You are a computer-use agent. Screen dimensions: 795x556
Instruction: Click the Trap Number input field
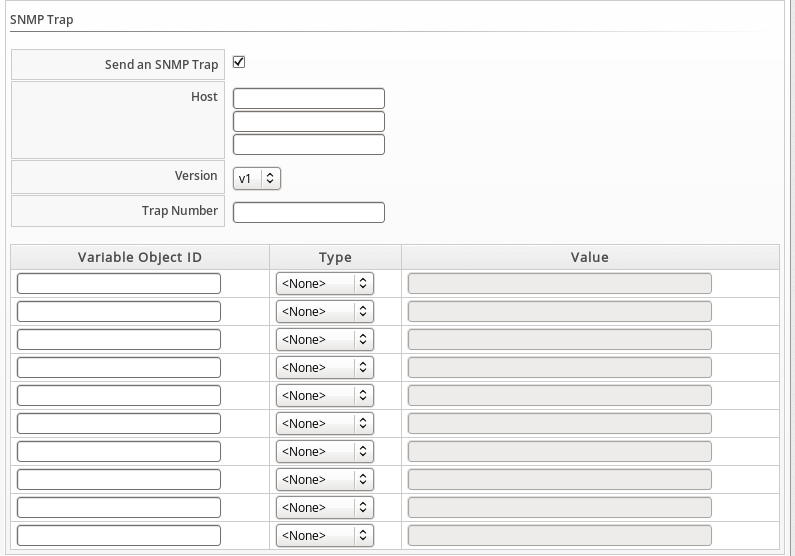308,212
